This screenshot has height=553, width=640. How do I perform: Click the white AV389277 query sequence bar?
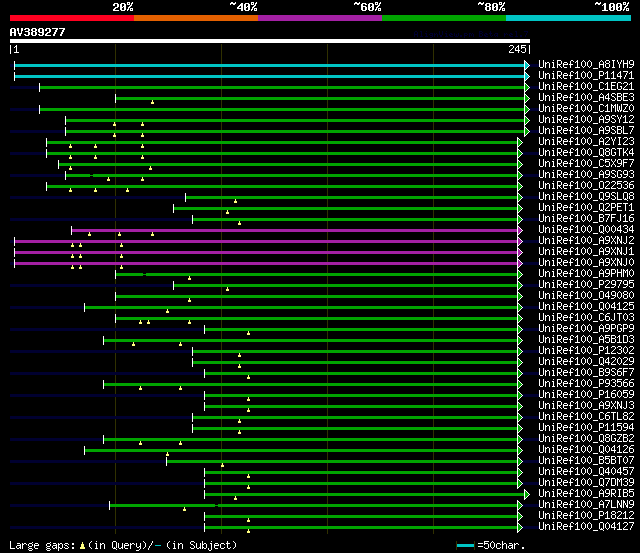[270, 41]
